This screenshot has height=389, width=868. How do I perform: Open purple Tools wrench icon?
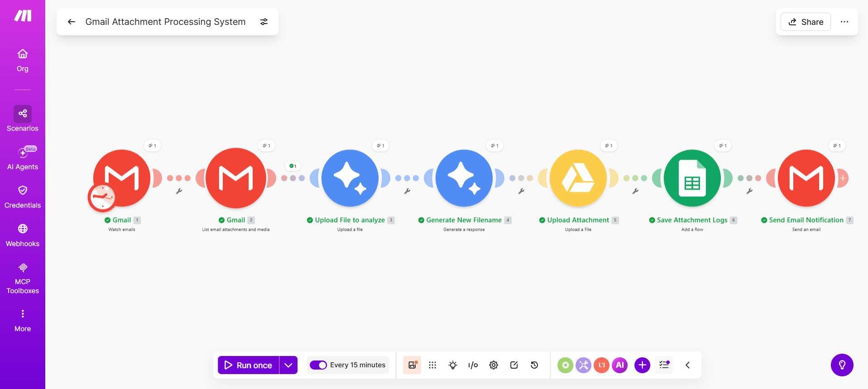click(583, 365)
